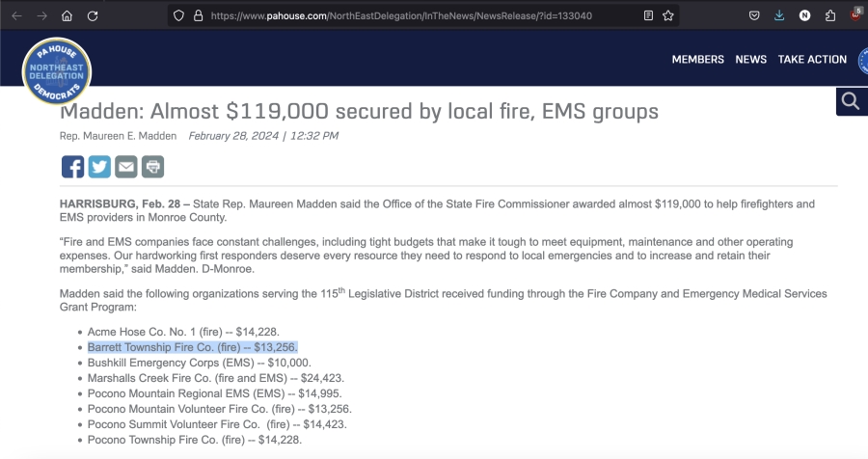Open TAKE ACTION menu item
This screenshot has height=459, width=868.
[812, 59]
